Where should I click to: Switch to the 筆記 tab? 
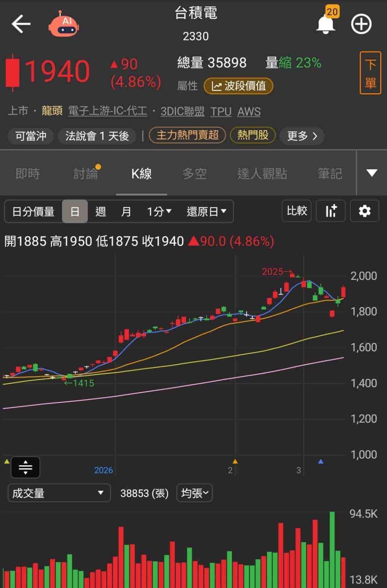[330, 173]
